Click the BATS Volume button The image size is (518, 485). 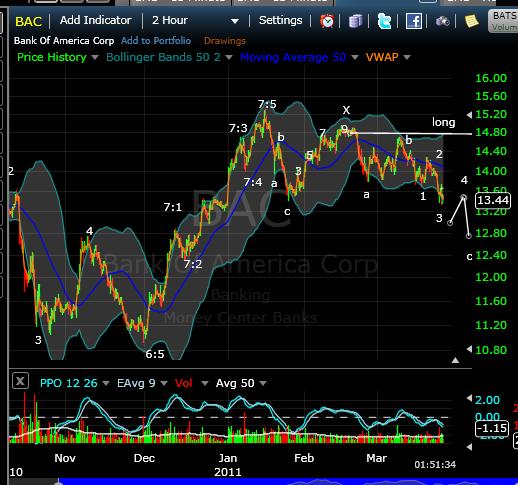503,21
